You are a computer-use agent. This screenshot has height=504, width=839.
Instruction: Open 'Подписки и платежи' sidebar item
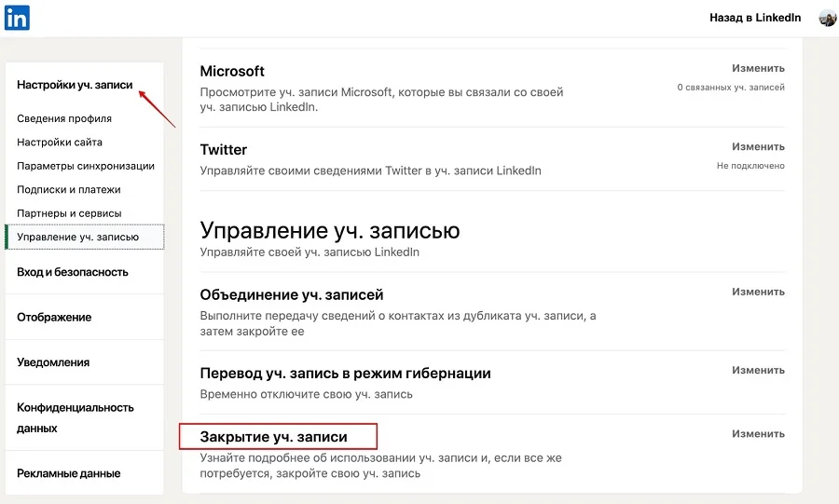(69, 189)
